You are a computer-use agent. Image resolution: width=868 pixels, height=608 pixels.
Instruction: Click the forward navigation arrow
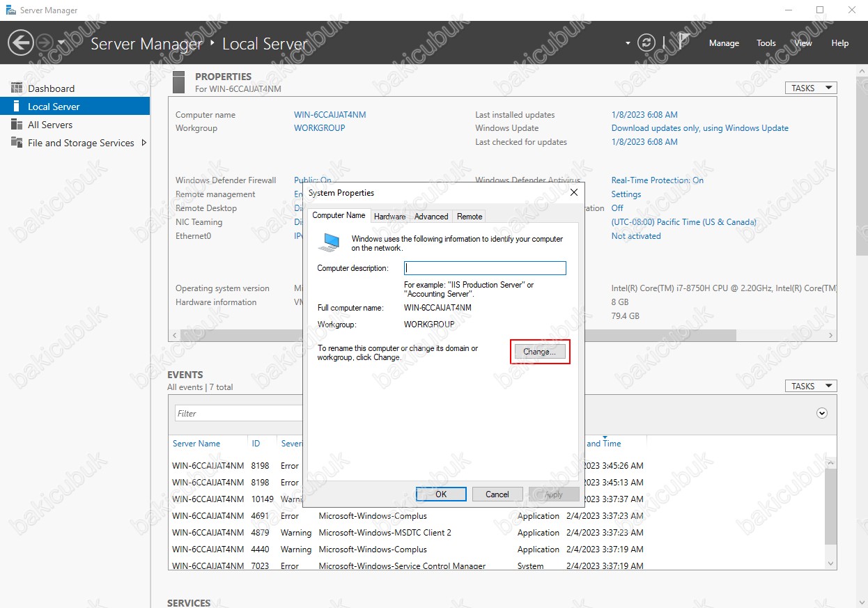(x=44, y=42)
